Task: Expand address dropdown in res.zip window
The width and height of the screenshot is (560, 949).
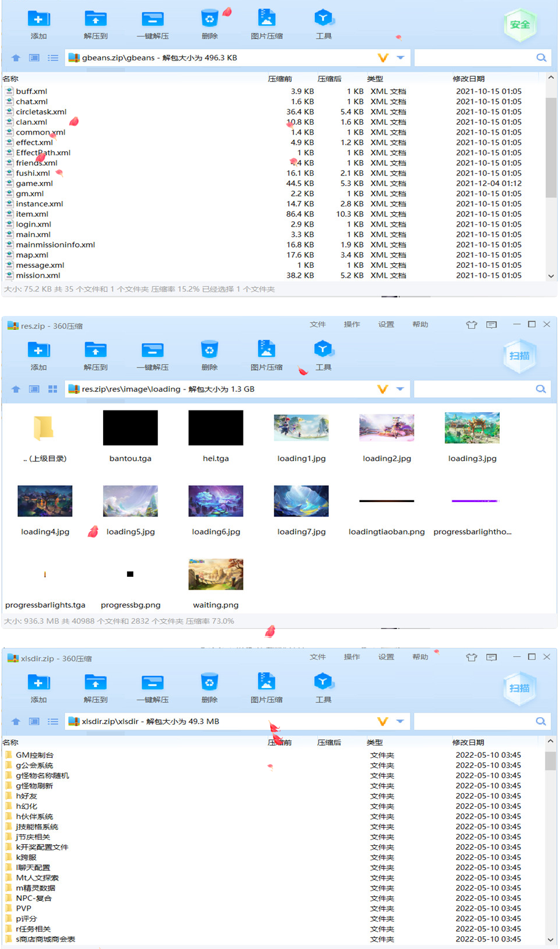Action: coord(400,389)
